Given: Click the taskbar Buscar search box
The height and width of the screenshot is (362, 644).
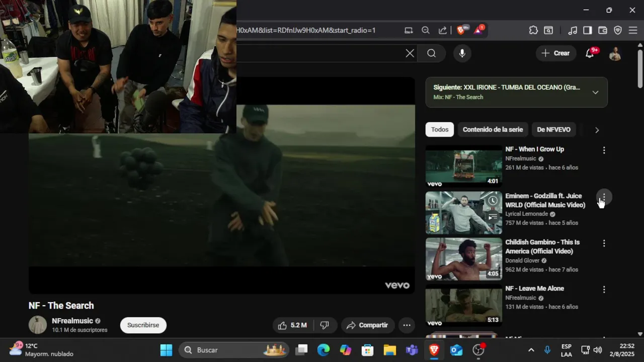Looking at the screenshot, I should click(233, 350).
